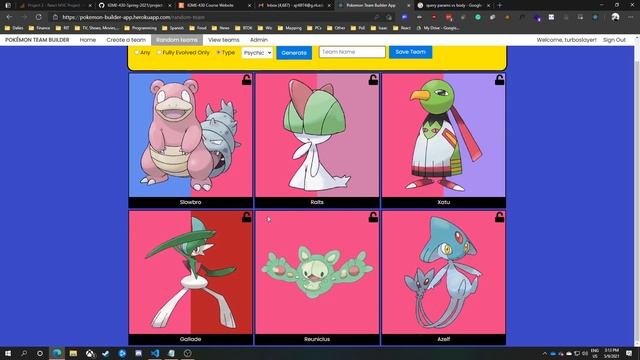Open Microsoft Edge from the taskbar

[57, 353]
